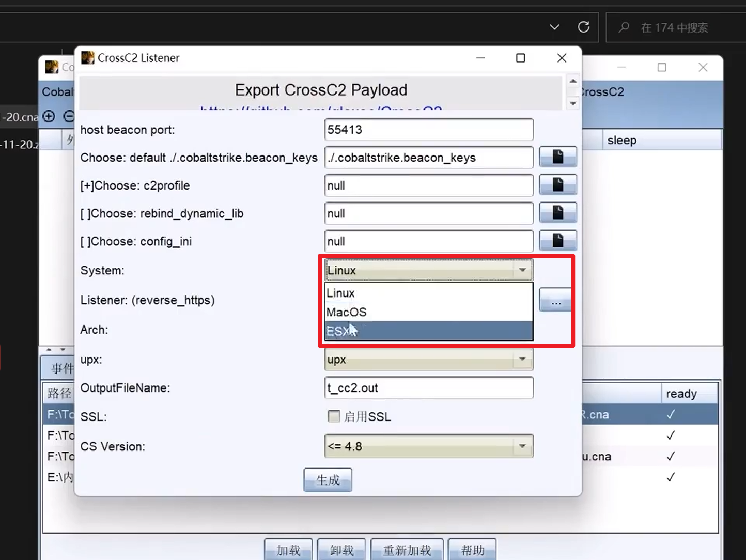Click the CrossC2 Listener title bar icon

(x=88, y=57)
